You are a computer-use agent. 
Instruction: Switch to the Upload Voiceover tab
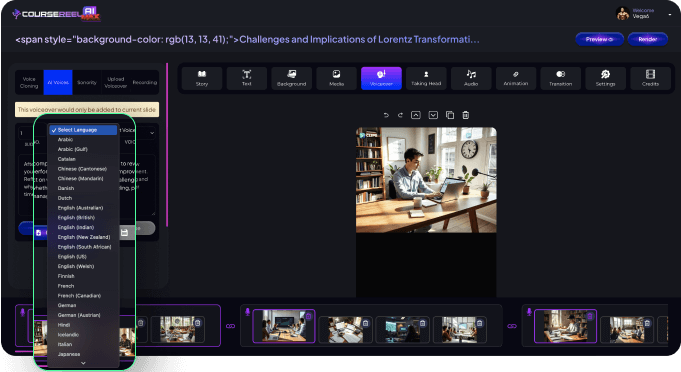point(116,82)
